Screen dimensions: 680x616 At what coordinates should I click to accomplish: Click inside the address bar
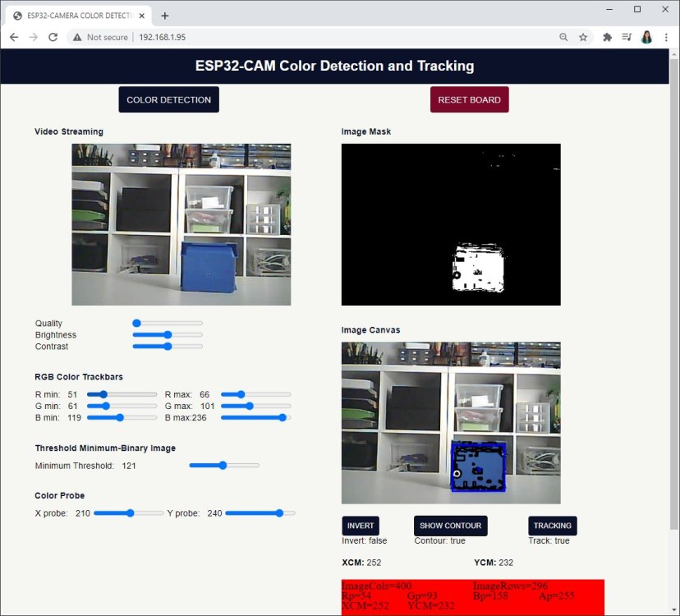246,37
